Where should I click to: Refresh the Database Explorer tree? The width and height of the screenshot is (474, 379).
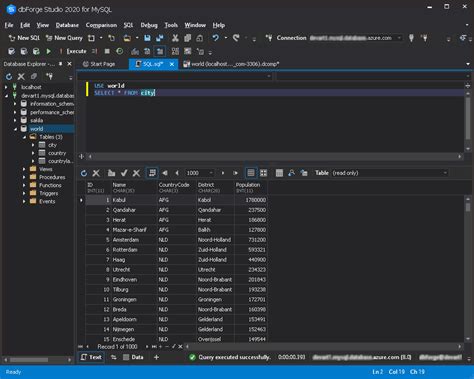click(9, 77)
